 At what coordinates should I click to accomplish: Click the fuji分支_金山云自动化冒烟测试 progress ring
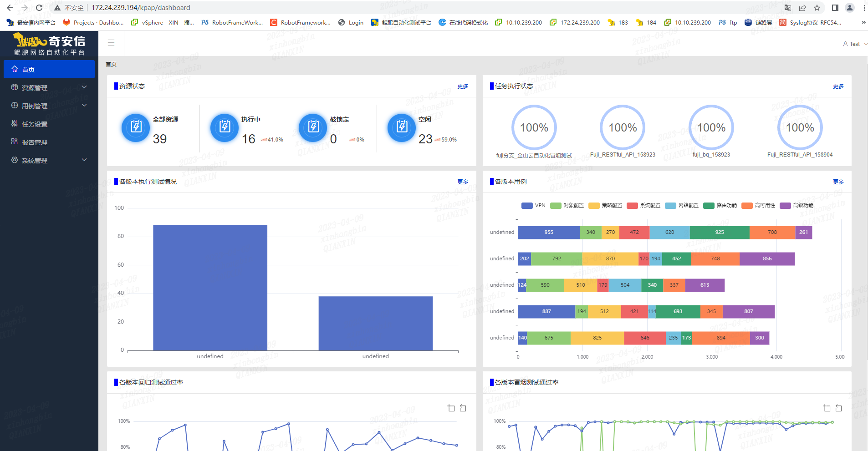(534, 127)
